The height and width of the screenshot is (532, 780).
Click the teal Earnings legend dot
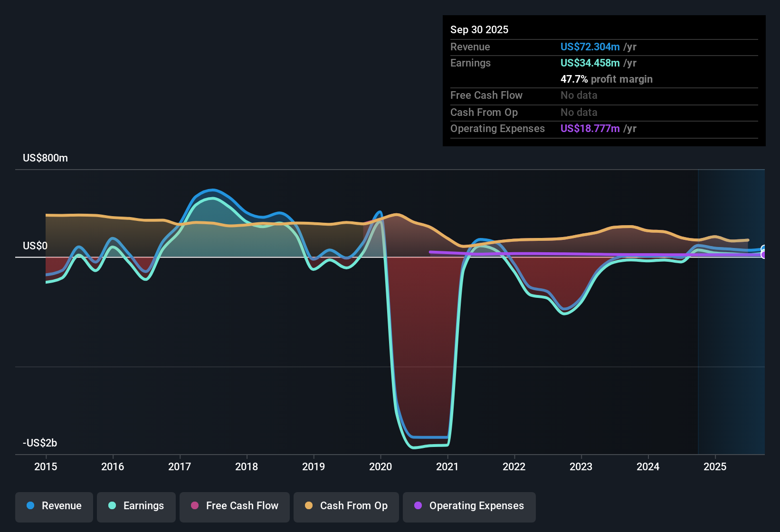pos(112,506)
